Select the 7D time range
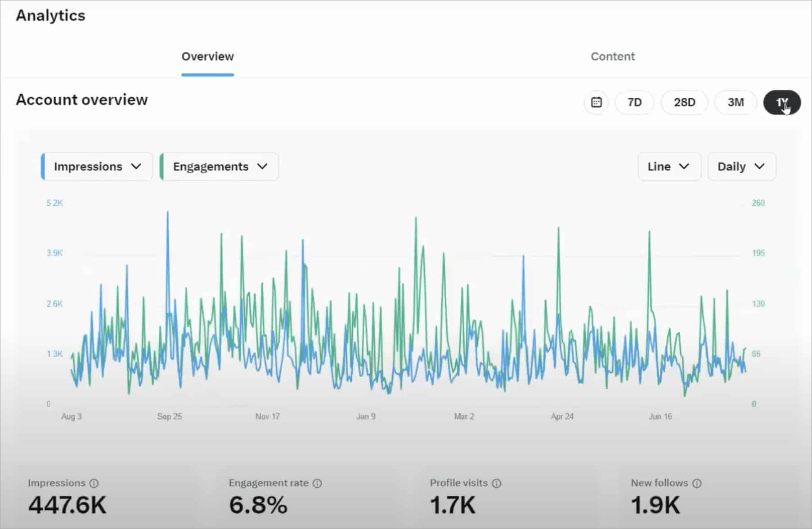 pos(634,102)
